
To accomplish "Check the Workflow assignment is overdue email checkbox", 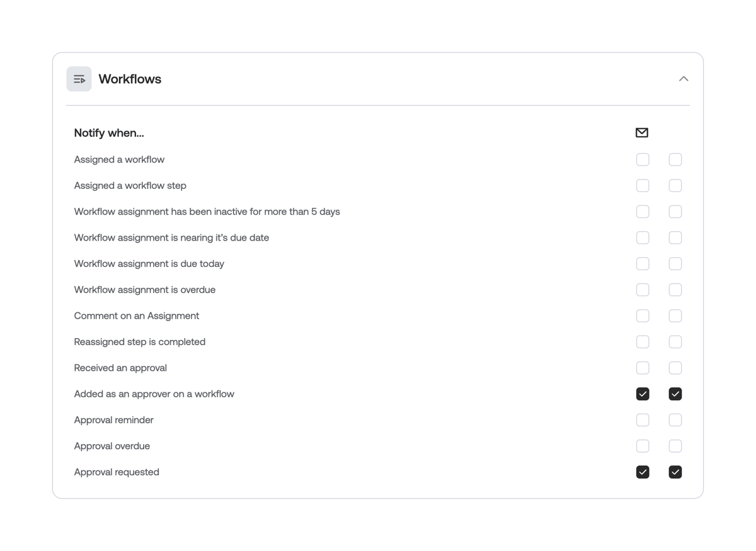I will [x=642, y=290].
